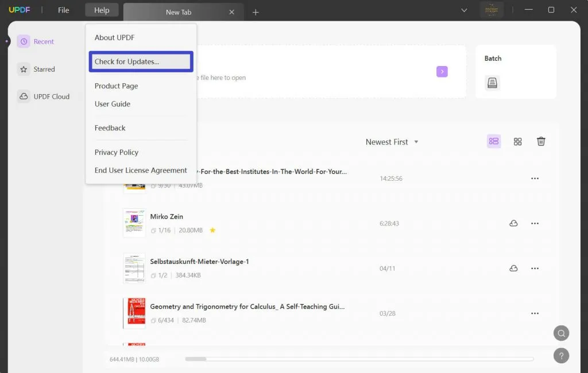
Task: Open the help question mark icon
Action: tap(561, 356)
